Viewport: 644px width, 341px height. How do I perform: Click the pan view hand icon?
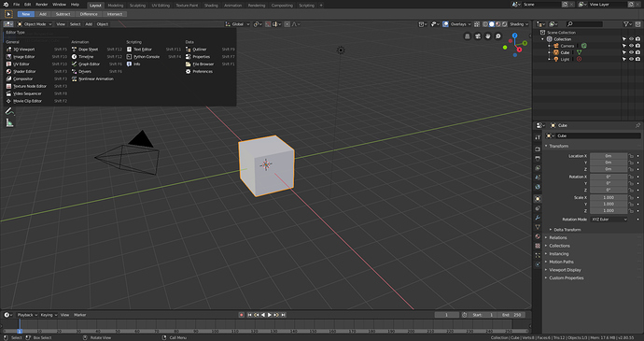(488, 36)
